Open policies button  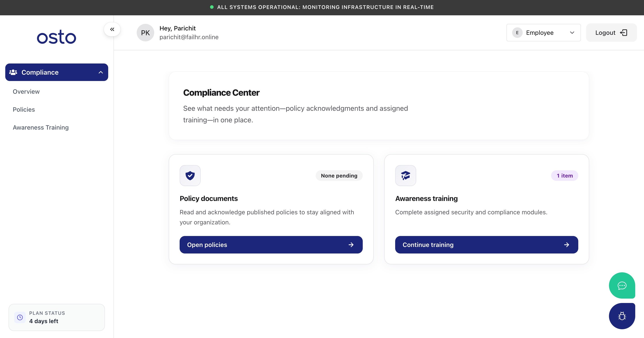pos(271,245)
